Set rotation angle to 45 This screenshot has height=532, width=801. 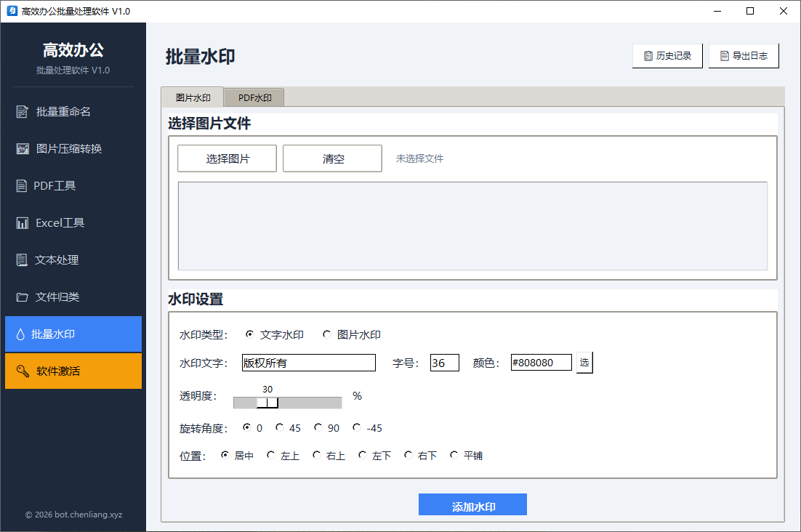pyautogui.click(x=279, y=427)
